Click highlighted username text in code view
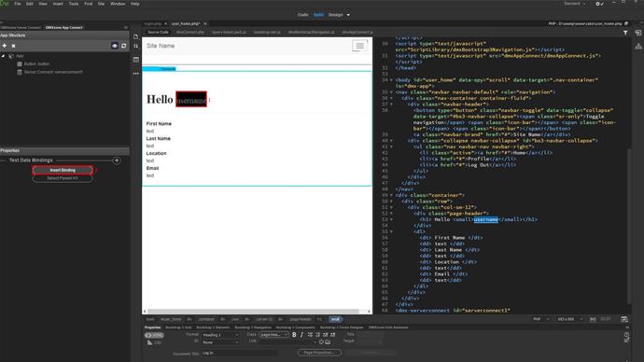This screenshot has width=644, height=362. pos(486,219)
